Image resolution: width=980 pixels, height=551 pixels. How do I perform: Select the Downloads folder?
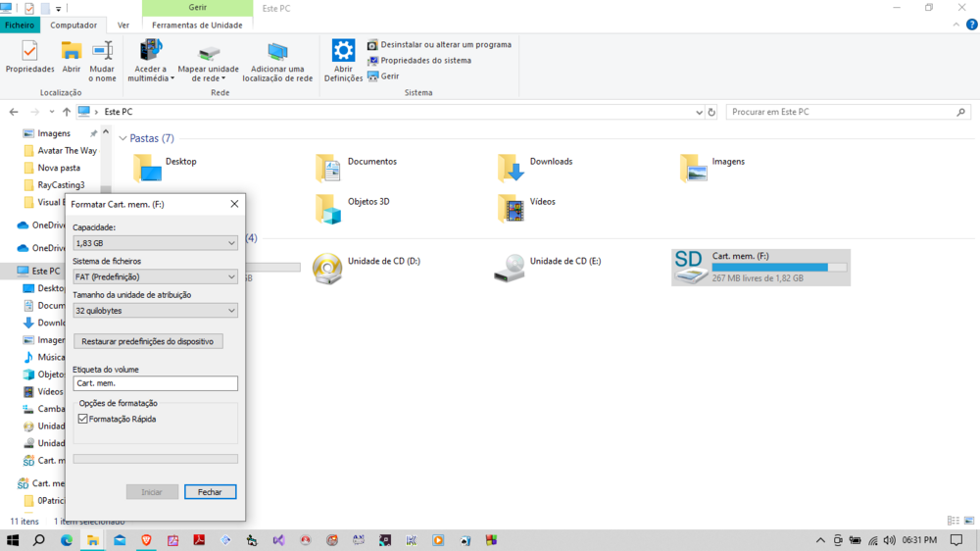[x=535, y=168]
